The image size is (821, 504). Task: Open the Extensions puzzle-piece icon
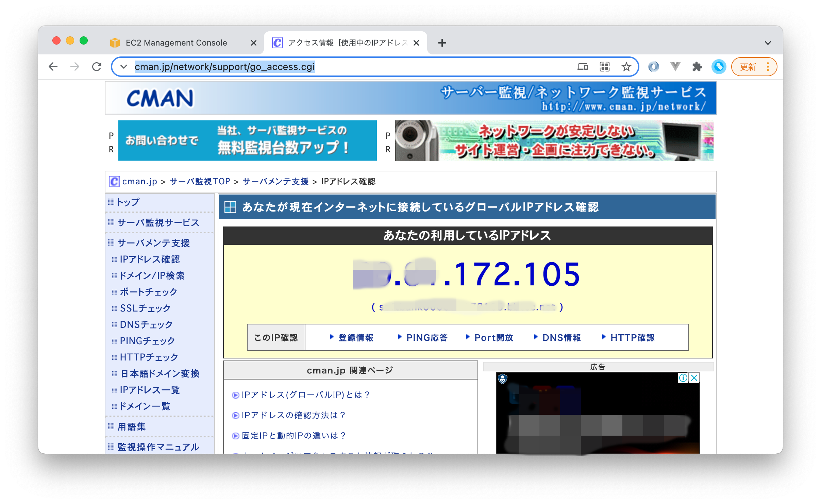[x=697, y=67]
